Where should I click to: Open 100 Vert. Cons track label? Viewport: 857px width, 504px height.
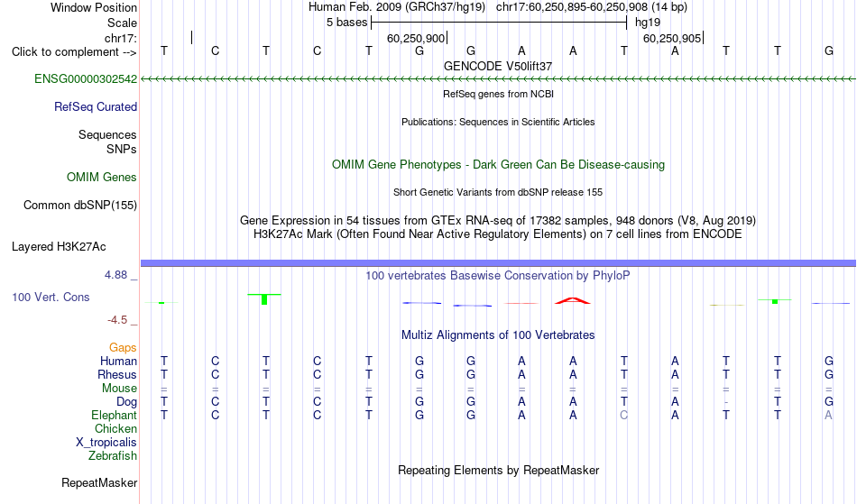(51, 297)
